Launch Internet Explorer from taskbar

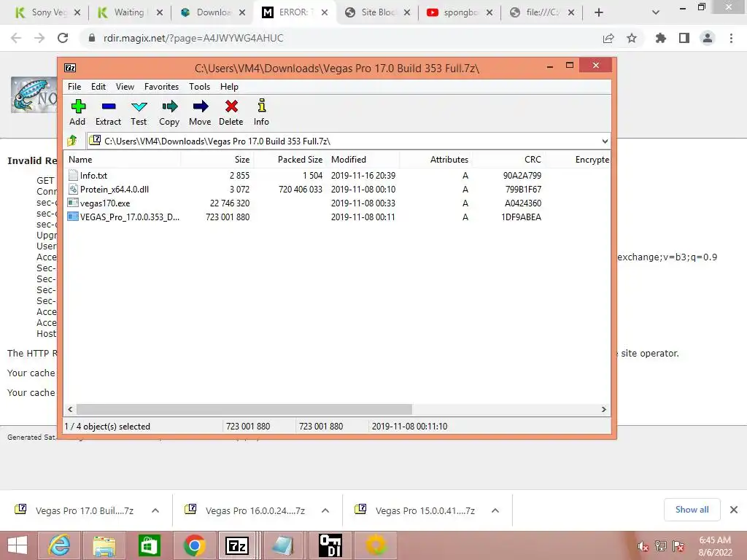pyautogui.click(x=60, y=545)
